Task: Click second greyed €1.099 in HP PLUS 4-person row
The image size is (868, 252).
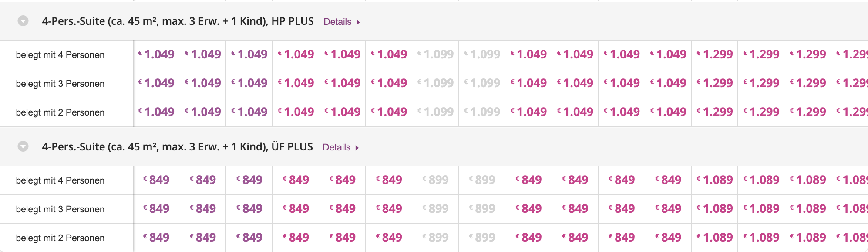Action: tap(482, 54)
